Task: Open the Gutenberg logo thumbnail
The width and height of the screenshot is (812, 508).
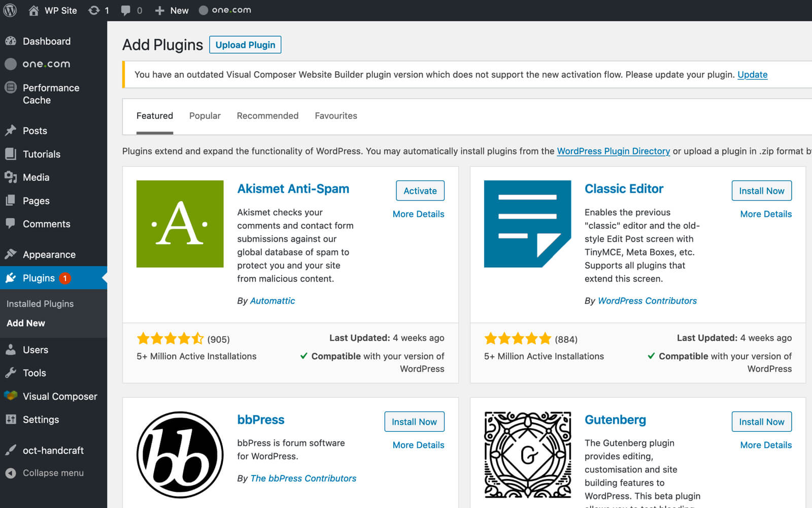Action: 528,455
